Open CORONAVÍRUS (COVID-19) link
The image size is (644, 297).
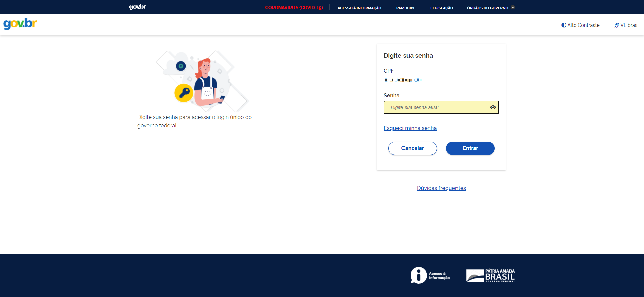pos(294,8)
